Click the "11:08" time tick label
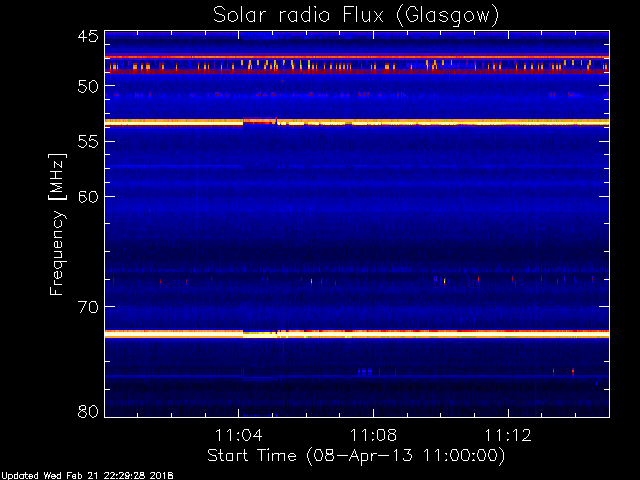 pos(373,435)
